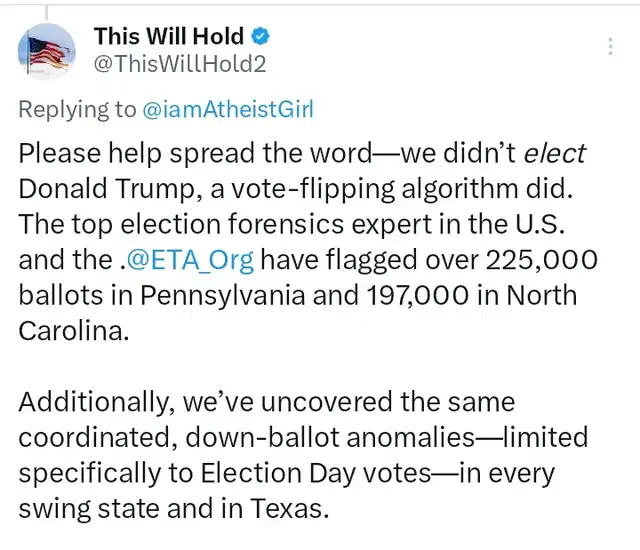Click the word Texas ending the tweet
Viewport: 640px width, 550px height.
click(287, 509)
